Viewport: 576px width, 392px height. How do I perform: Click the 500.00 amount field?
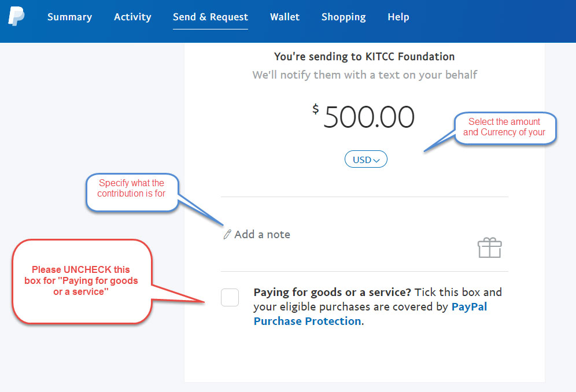tap(369, 117)
